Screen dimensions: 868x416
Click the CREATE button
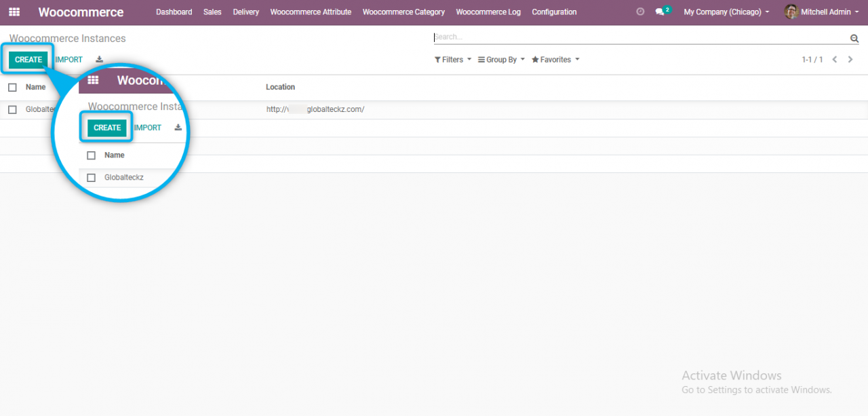27,60
